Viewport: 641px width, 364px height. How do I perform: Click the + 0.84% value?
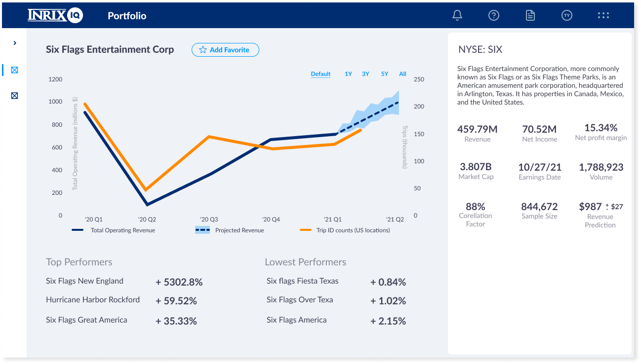[388, 282]
